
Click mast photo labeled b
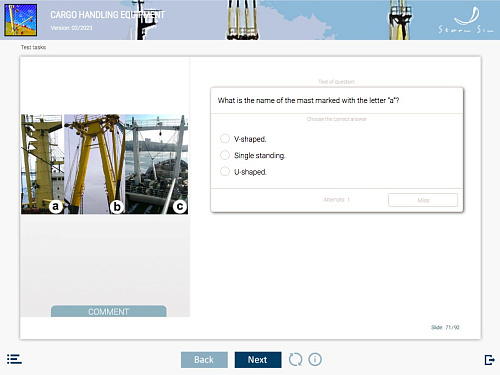pyautogui.click(x=95, y=164)
